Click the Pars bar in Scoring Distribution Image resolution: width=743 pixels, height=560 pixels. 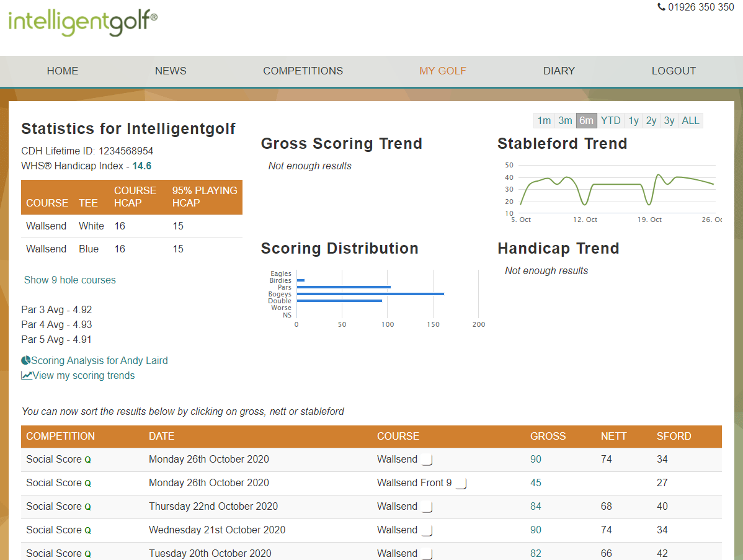[x=344, y=287]
